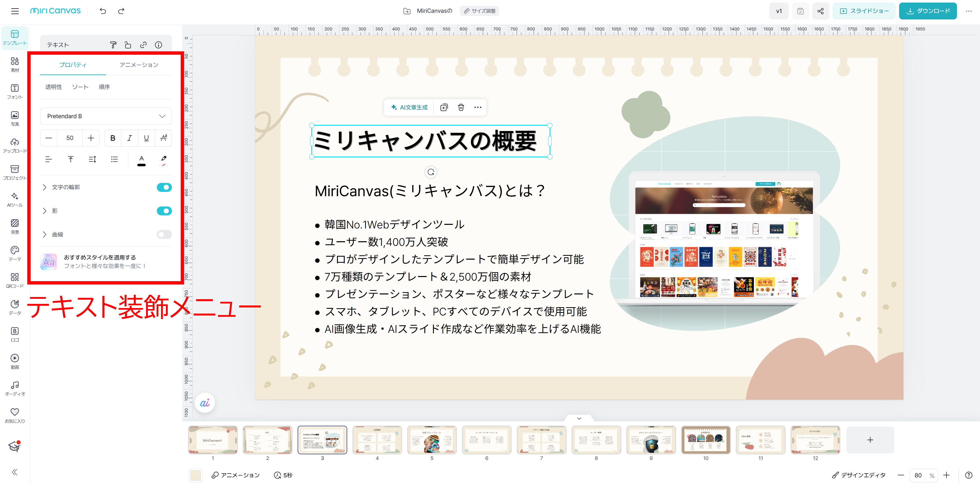Switch to the プロパティ tab
Viewport: 980px width, 484px height.
click(73, 65)
